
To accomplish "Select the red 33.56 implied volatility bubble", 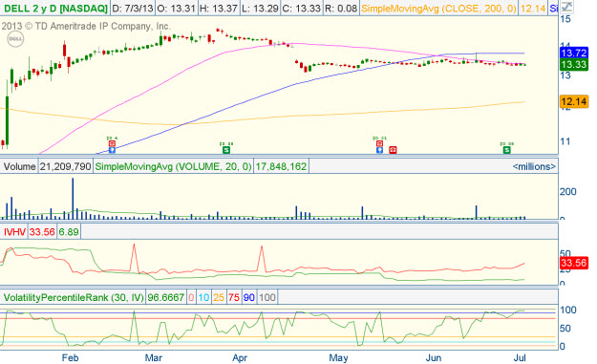I will point(574,263).
